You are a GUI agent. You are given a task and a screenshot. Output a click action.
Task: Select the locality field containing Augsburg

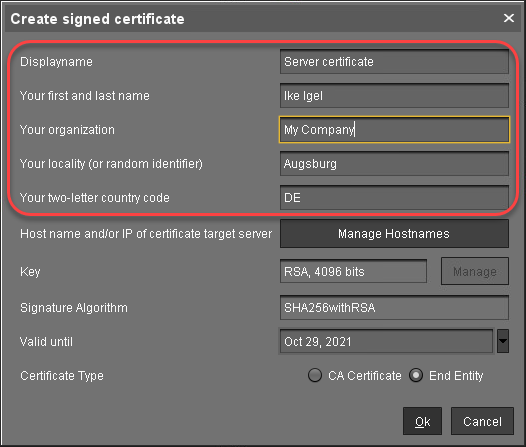pos(394,164)
